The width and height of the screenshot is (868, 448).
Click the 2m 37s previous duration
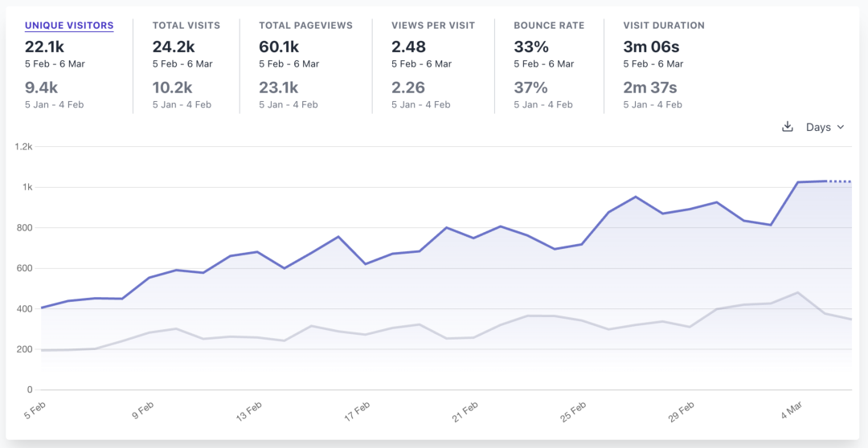(x=650, y=88)
